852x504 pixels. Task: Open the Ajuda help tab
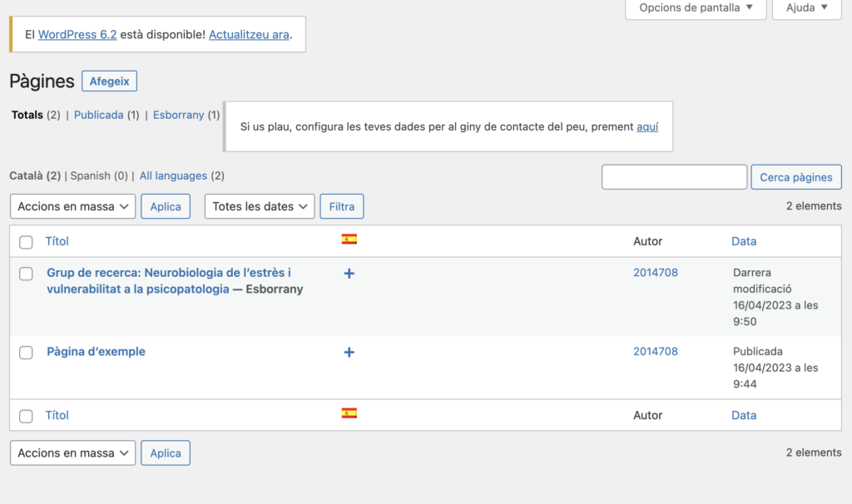806,8
